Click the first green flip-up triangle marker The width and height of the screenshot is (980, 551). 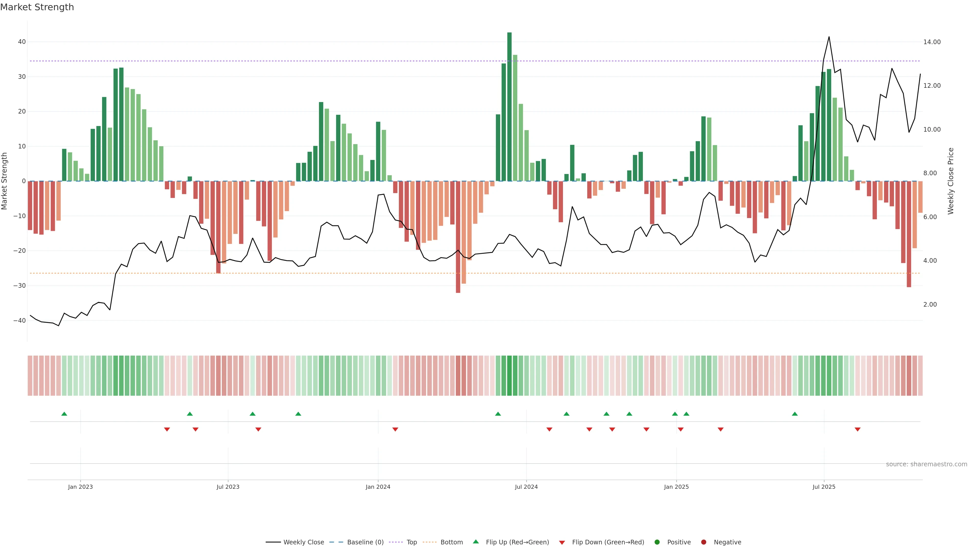tap(64, 414)
